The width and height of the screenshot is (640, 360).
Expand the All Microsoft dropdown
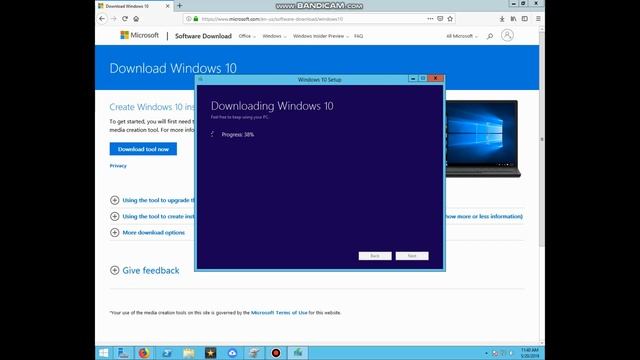click(462, 36)
